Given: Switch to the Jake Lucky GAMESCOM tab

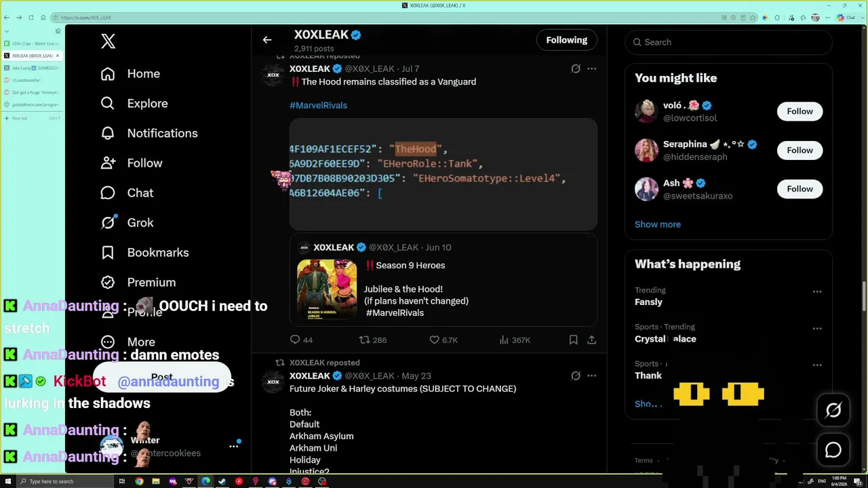Looking at the screenshot, I should click(x=33, y=68).
